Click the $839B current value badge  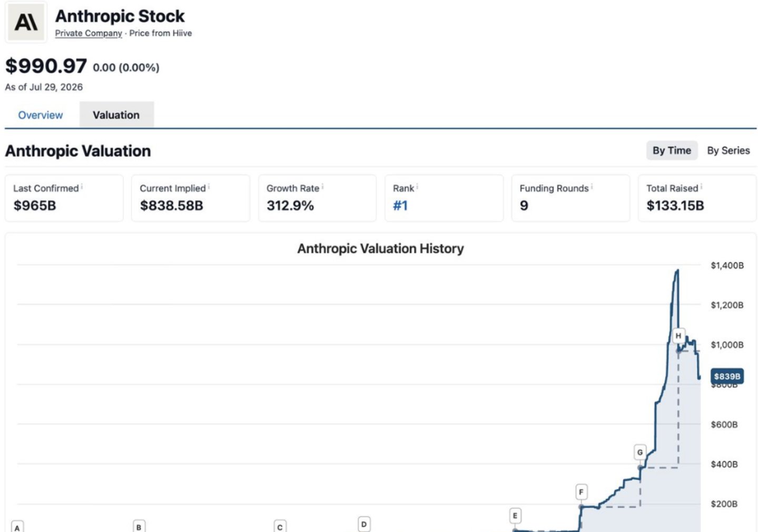click(x=727, y=376)
